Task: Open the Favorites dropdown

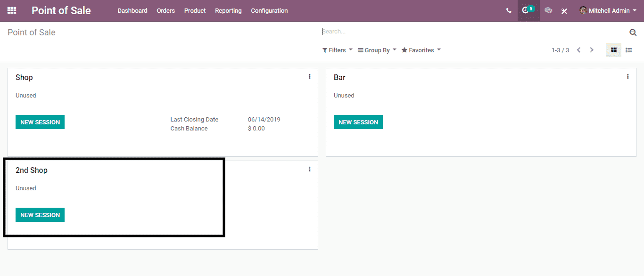Action: 421,50
